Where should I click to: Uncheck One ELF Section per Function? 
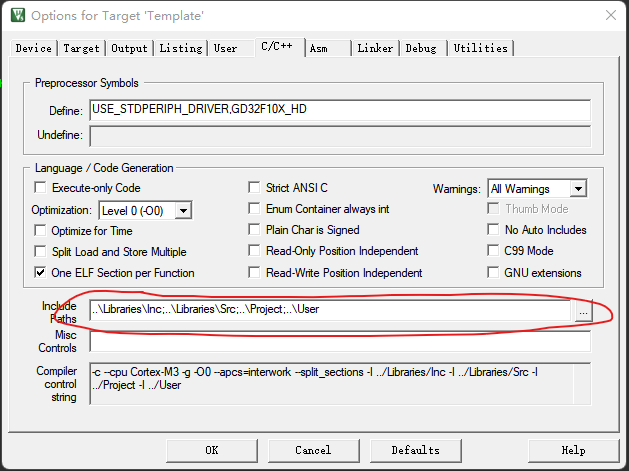point(40,273)
